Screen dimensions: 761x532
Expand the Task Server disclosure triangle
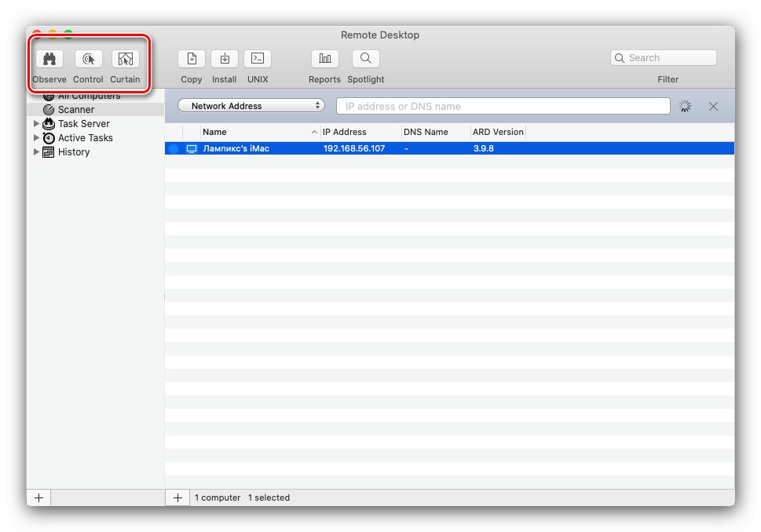coord(36,124)
